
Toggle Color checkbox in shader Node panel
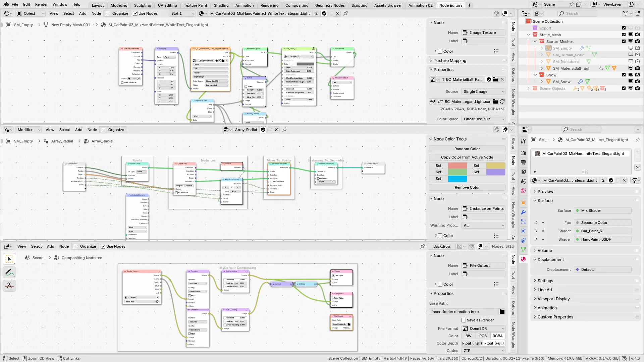click(440, 51)
